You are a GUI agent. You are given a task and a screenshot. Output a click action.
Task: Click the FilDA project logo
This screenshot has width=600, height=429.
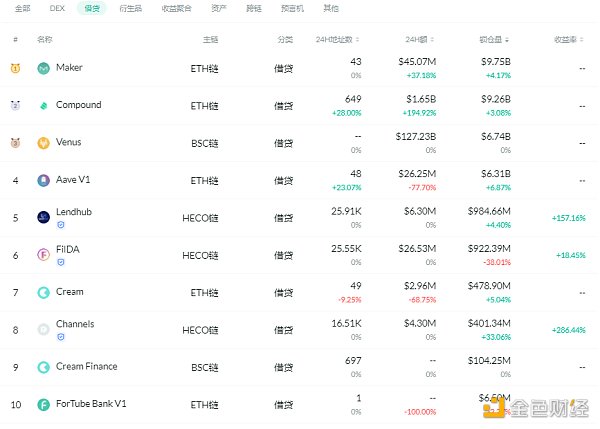pos(44,255)
